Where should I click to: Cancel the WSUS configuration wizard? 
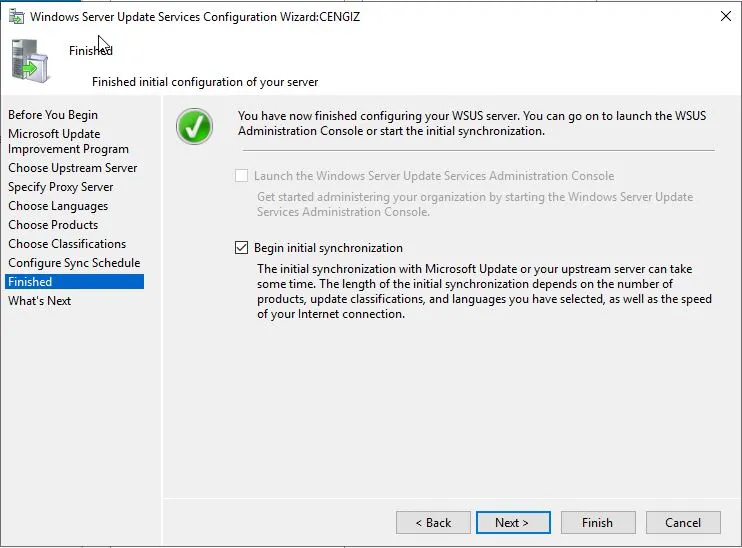click(x=683, y=522)
